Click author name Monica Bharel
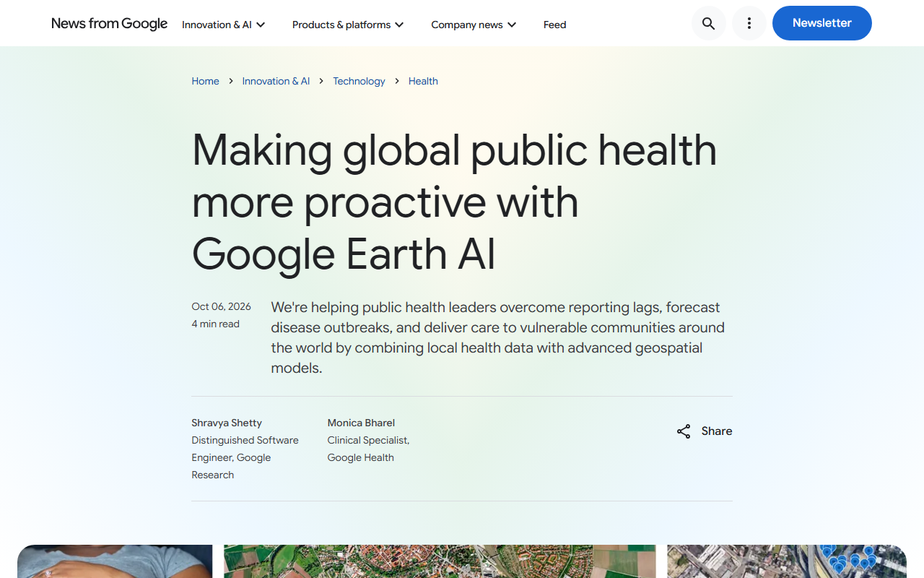Screen dimensions: 924x578 pos(361,423)
